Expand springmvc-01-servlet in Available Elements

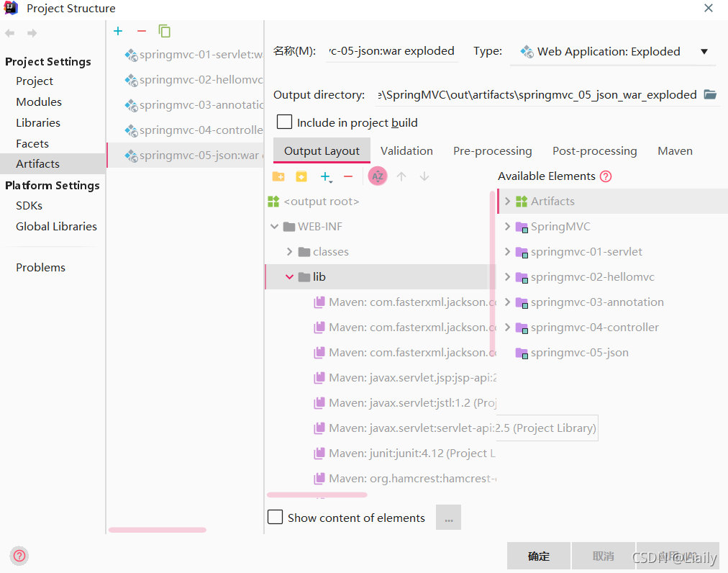pyautogui.click(x=507, y=252)
